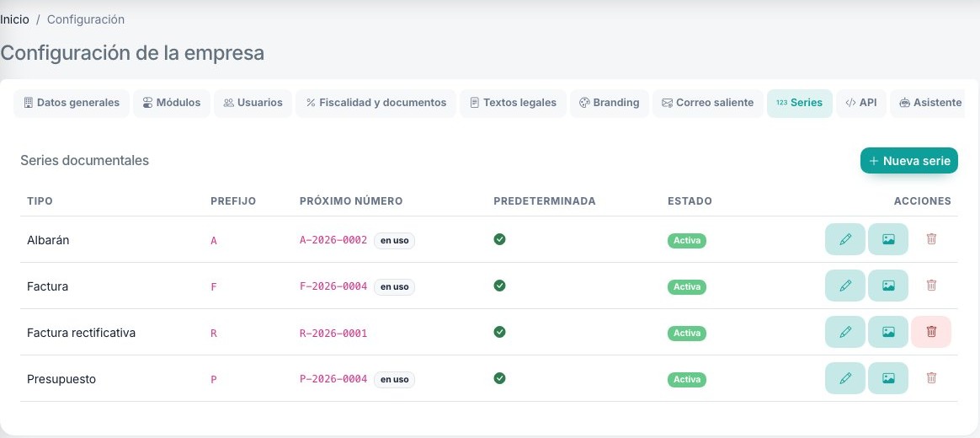Click the Albarán type cell

48,240
